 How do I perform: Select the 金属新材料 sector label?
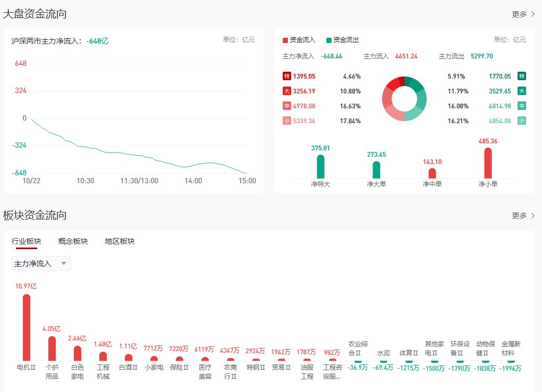511,348
